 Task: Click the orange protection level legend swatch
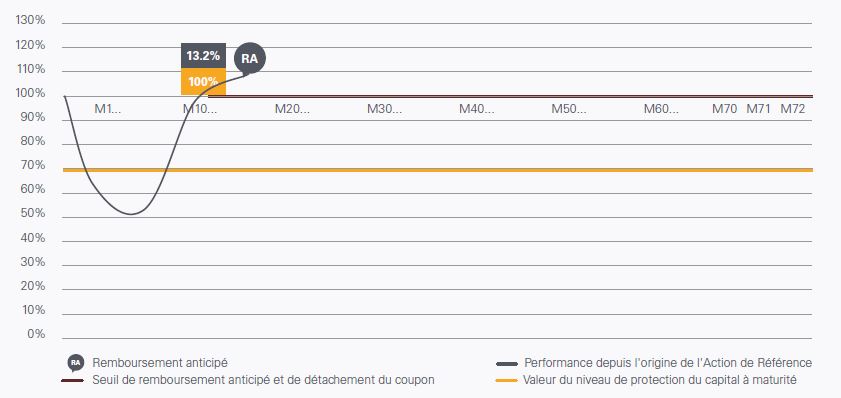[x=507, y=381]
